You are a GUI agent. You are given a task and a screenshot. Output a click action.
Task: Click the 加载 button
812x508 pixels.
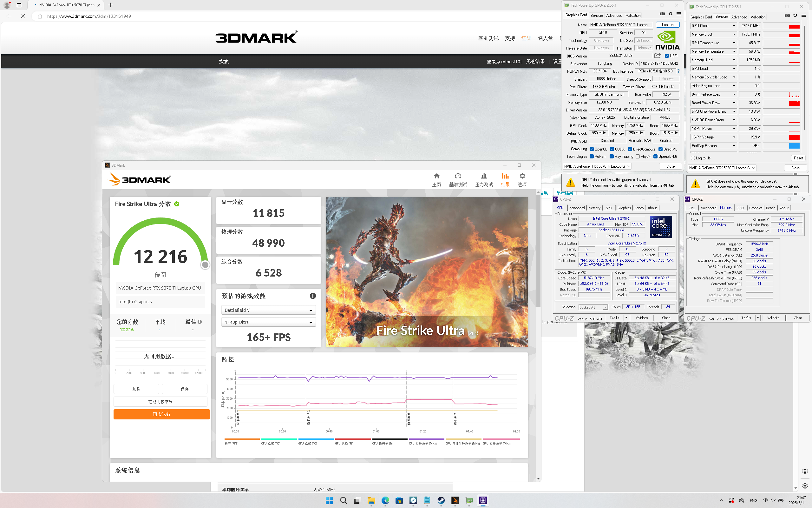[x=136, y=389]
